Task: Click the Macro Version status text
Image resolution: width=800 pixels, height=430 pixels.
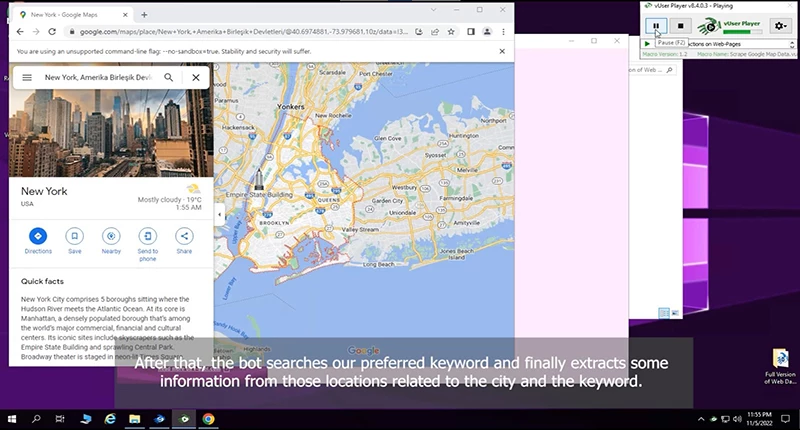Action: 665,54
